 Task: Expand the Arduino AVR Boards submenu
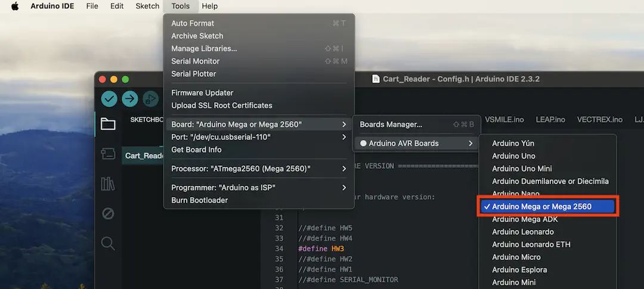pos(416,143)
